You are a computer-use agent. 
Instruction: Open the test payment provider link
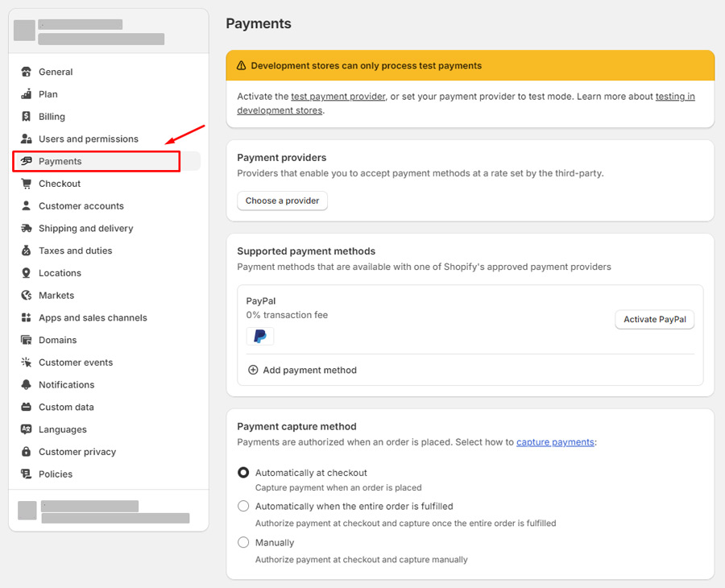point(338,97)
